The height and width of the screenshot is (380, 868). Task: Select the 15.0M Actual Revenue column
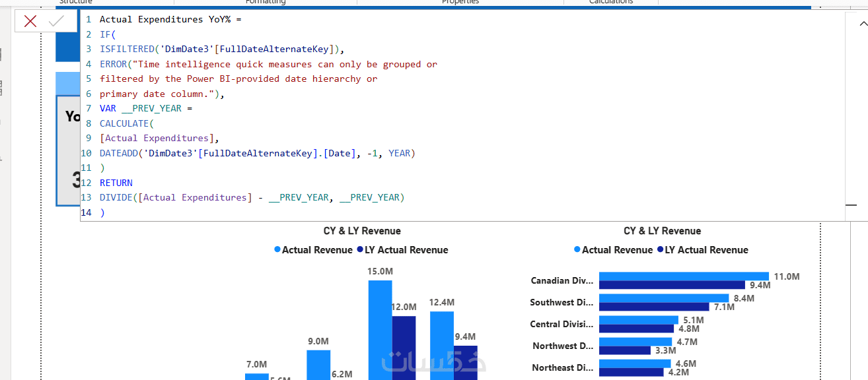pyautogui.click(x=380, y=330)
